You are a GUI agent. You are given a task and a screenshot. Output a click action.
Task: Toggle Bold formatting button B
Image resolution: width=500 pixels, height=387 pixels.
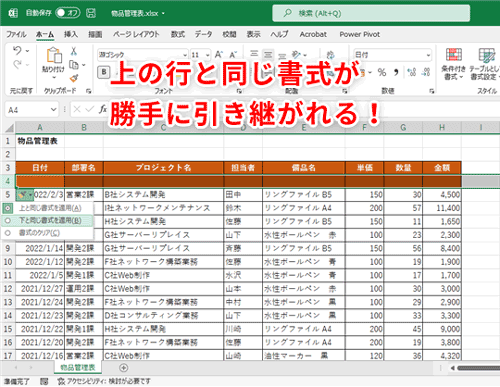pos(104,72)
